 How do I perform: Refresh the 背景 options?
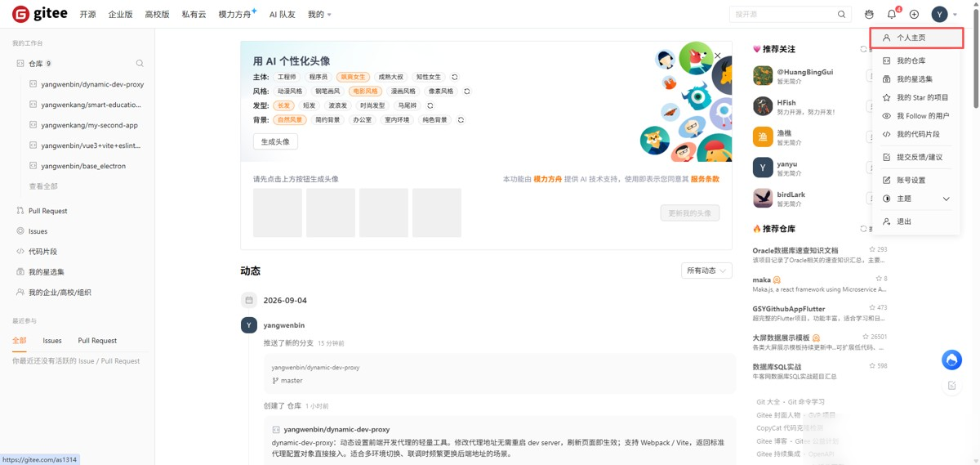[461, 120]
